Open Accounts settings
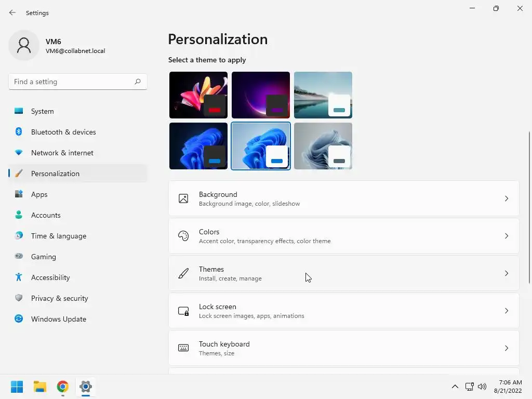532x399 pixels. coord(78,215)
